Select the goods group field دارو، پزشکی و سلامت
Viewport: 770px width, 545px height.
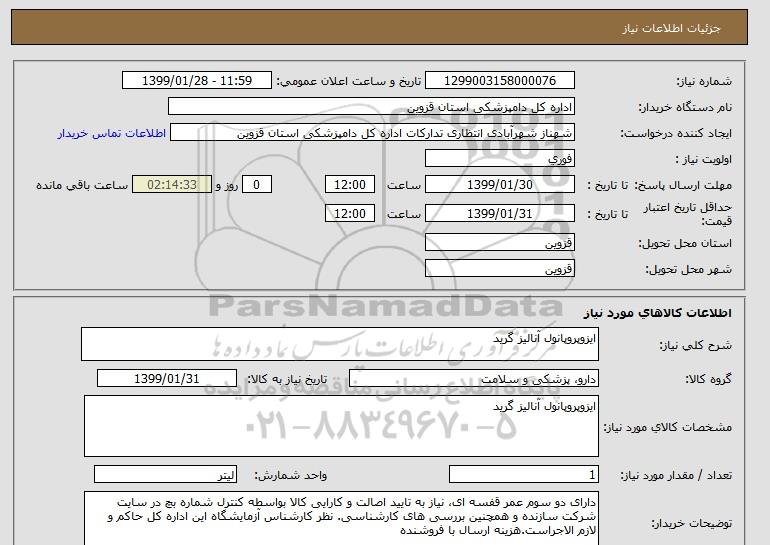point(474,379)
